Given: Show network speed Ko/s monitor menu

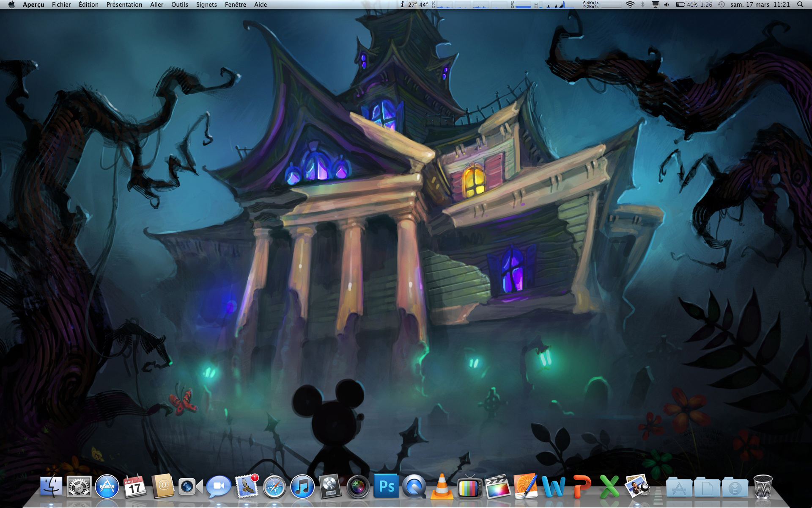Looking at the screenshot, I should coord(602,5).
